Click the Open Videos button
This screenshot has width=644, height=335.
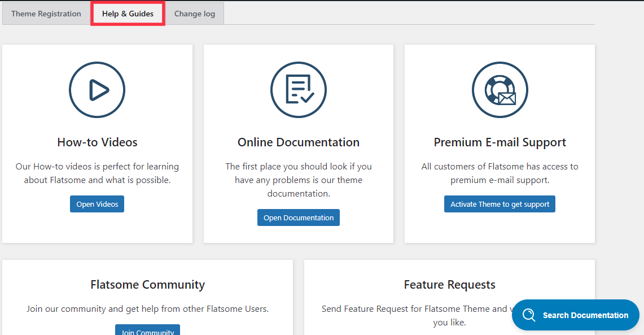[x=97, y=204]
